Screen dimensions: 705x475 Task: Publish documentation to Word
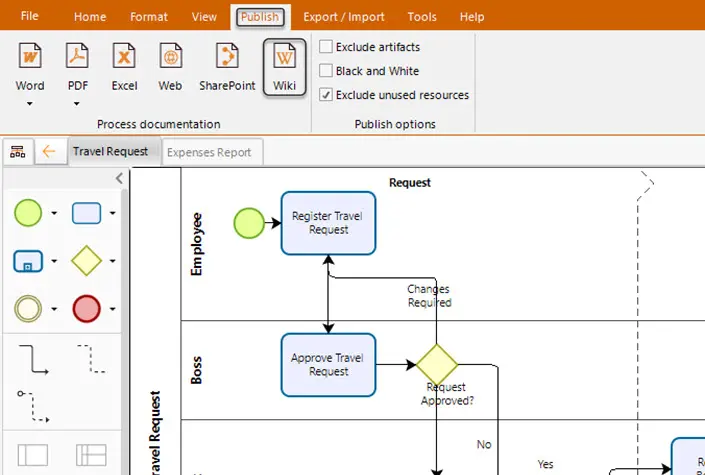(30, 67)
